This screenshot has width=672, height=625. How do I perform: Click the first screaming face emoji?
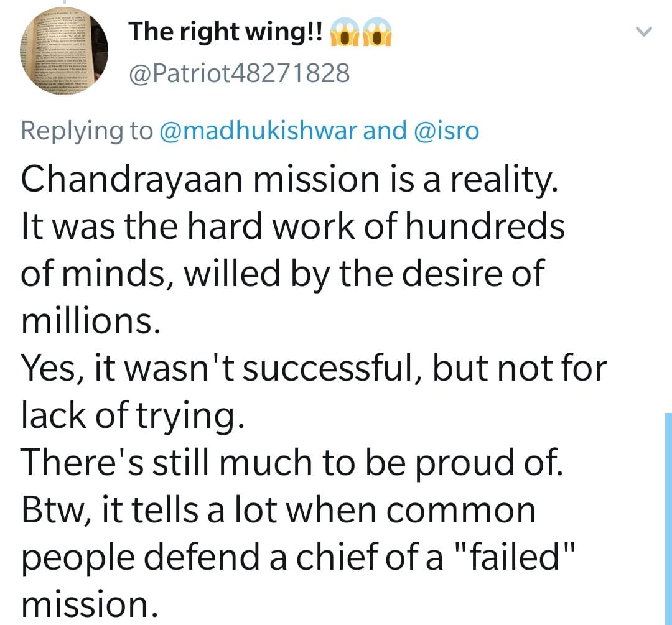(346, 34)
